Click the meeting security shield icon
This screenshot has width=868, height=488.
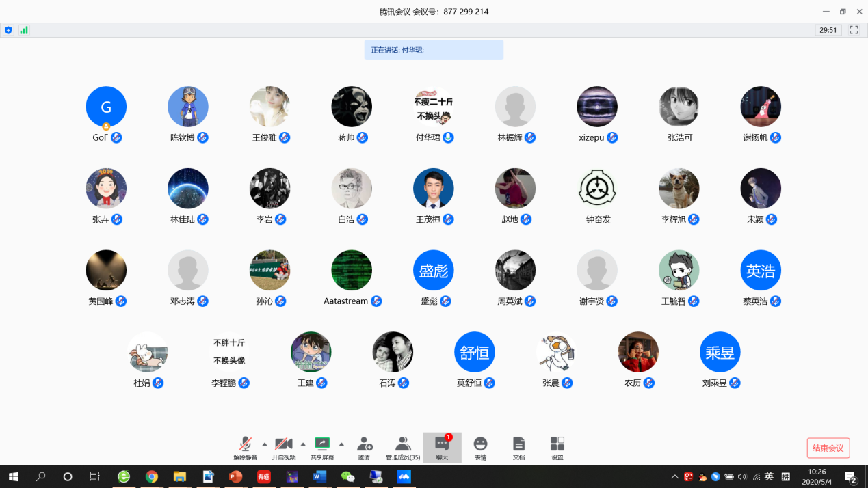click(x=8, y=29)
